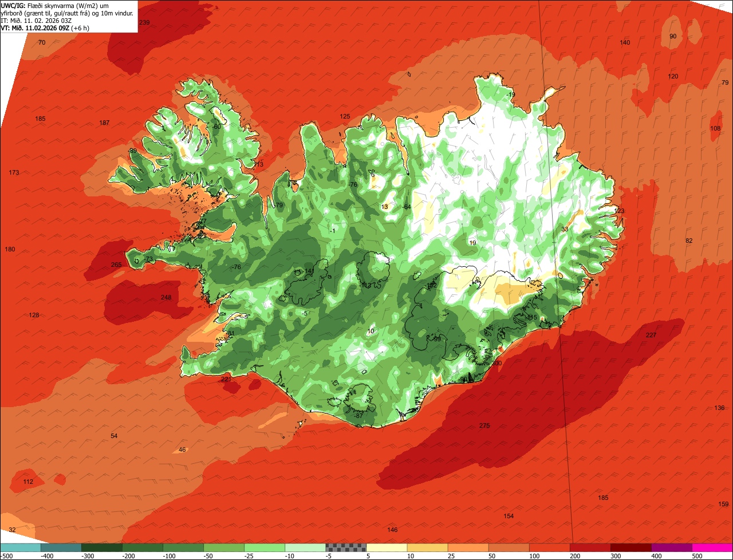
Task: Click the flux value 239 at the top
Action: [x=144, y=22]
